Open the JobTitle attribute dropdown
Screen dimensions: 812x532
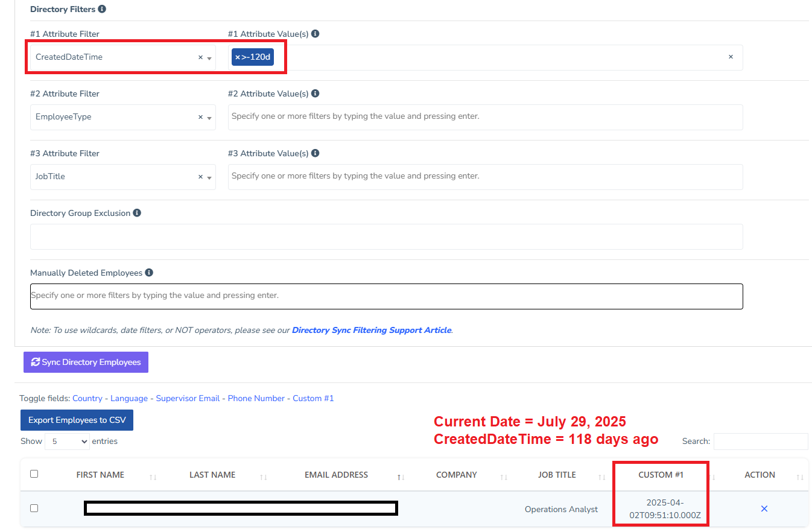tap(209, 177)
